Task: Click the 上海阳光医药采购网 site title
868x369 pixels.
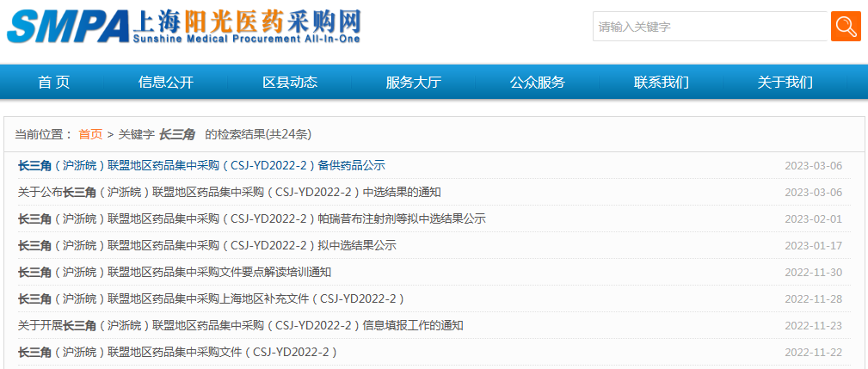Action: coord(247,21)
